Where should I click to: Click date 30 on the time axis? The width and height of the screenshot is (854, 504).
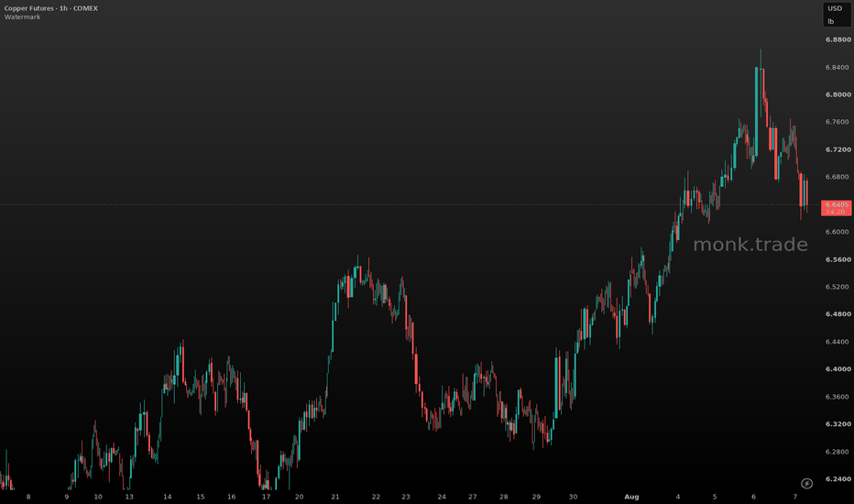[x=573, y=497]
